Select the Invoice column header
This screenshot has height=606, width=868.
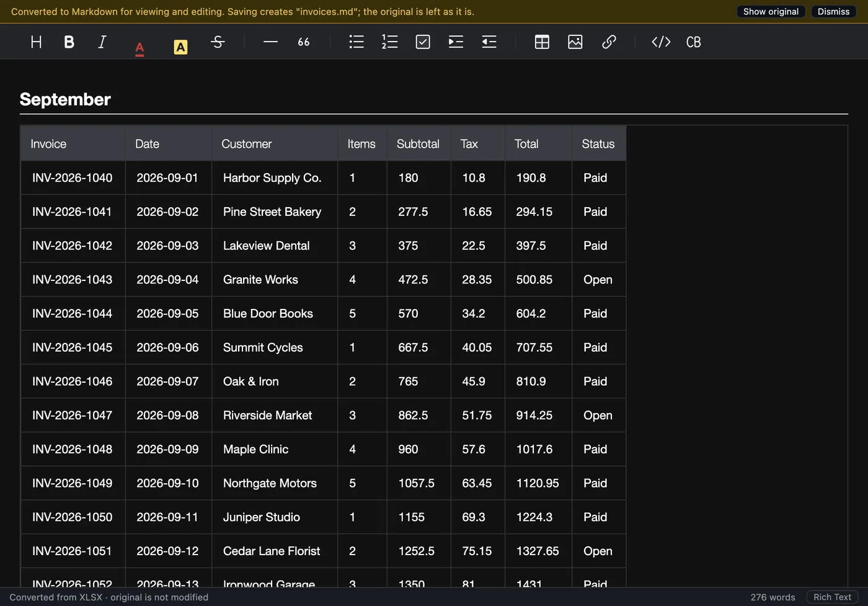[73, 144]
